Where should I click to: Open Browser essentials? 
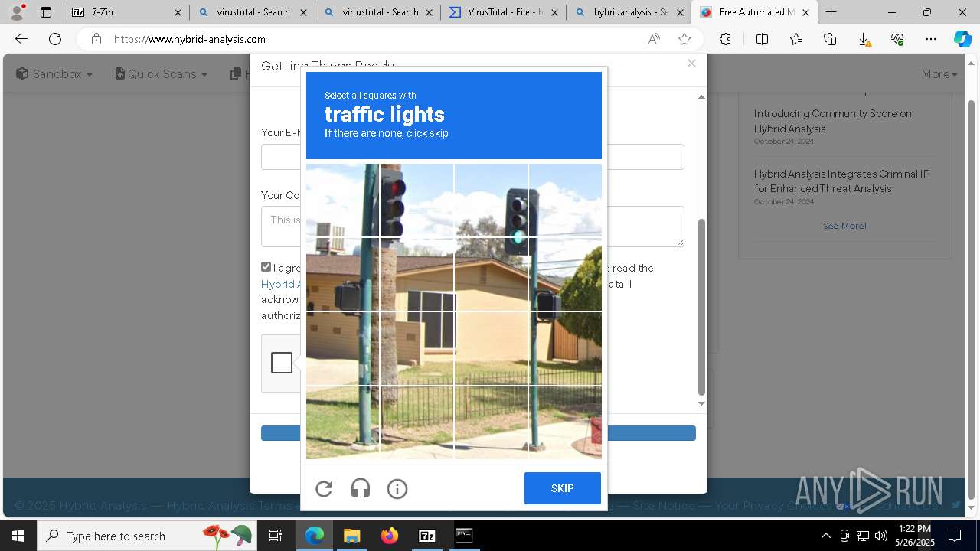point(897,39)
